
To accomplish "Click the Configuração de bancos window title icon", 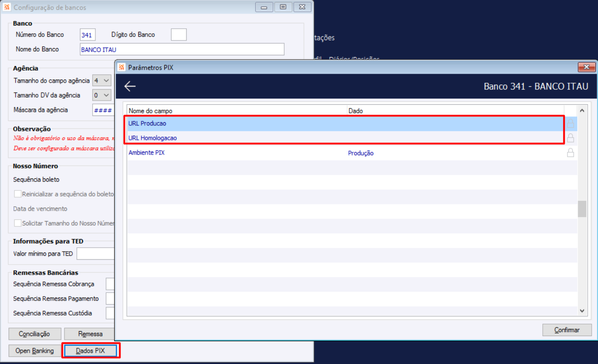I will pyautogui.click(x=7, y=7).
